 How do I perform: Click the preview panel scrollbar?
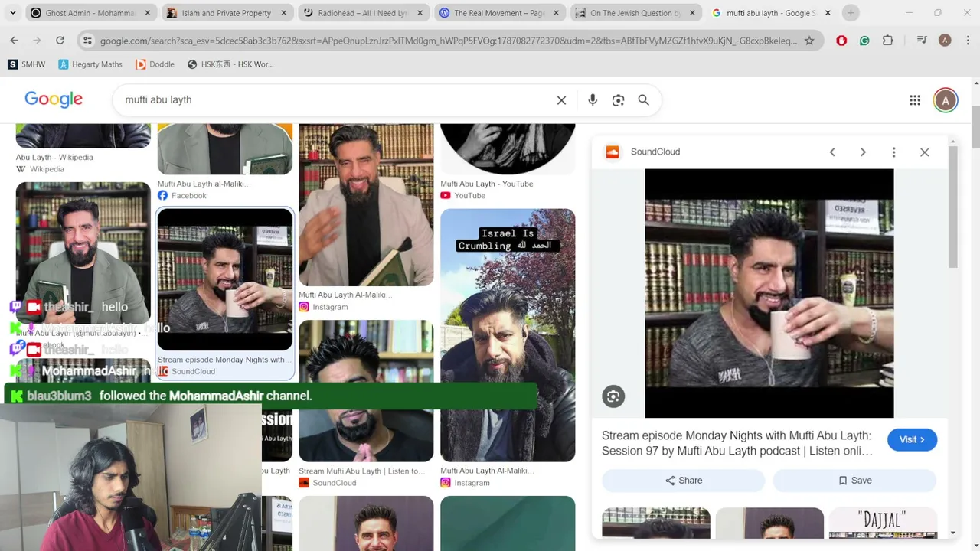pos(952,207)
